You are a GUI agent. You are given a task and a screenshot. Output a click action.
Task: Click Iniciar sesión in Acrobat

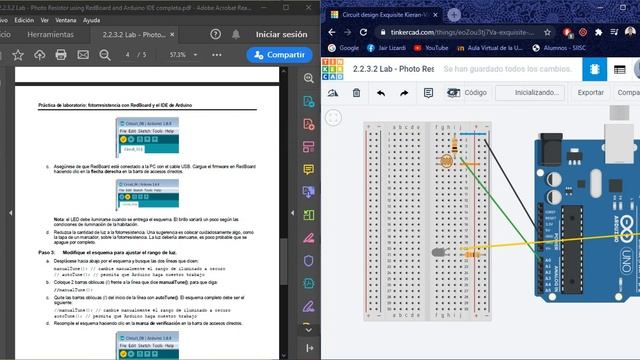click(282, 34)
